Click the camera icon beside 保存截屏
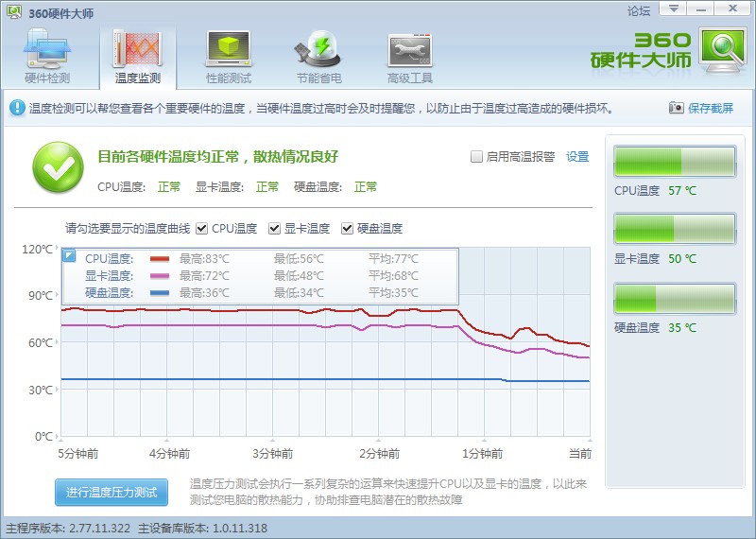 676,107
